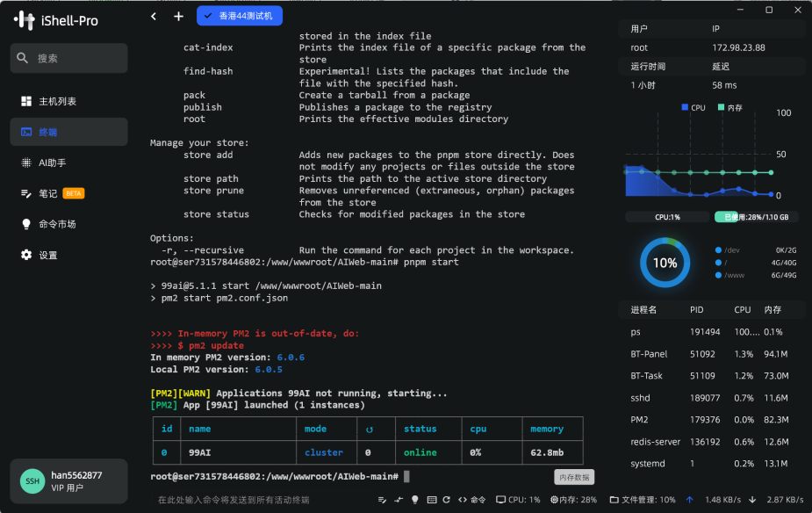Click the resource usage line chart
Viewport: 812px width, 513px height.
coord(699,154)
